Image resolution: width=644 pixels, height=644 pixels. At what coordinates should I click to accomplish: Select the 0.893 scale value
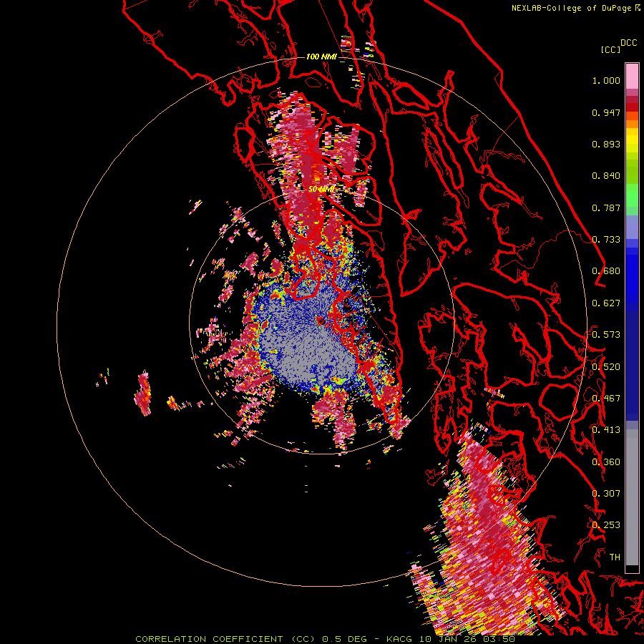click(x=606, y=144)
